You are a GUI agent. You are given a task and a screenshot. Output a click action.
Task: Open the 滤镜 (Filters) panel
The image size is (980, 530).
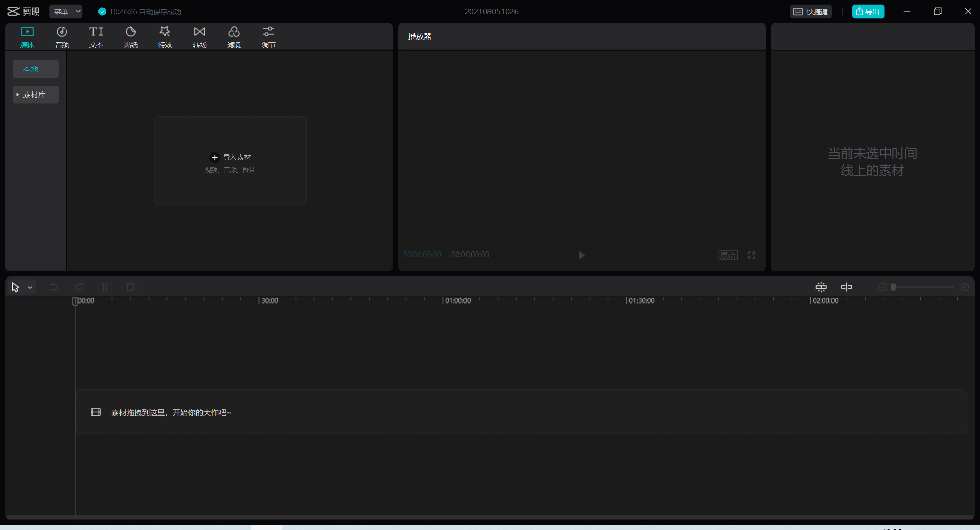tap(234, 37)
